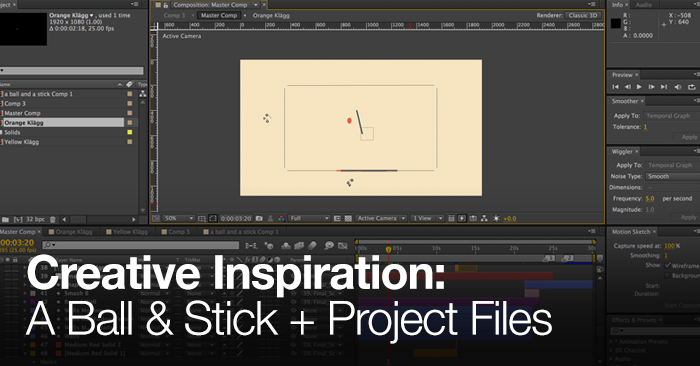The width and height of the screenshot is (700, 366).
Task: Open the 50% magnification dropdown
Action: 179,219
